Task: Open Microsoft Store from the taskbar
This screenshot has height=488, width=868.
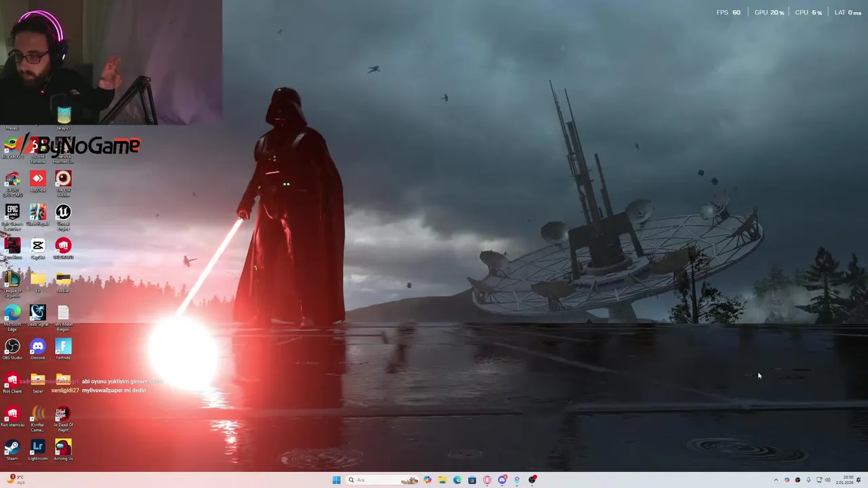Action: point(472,480)
